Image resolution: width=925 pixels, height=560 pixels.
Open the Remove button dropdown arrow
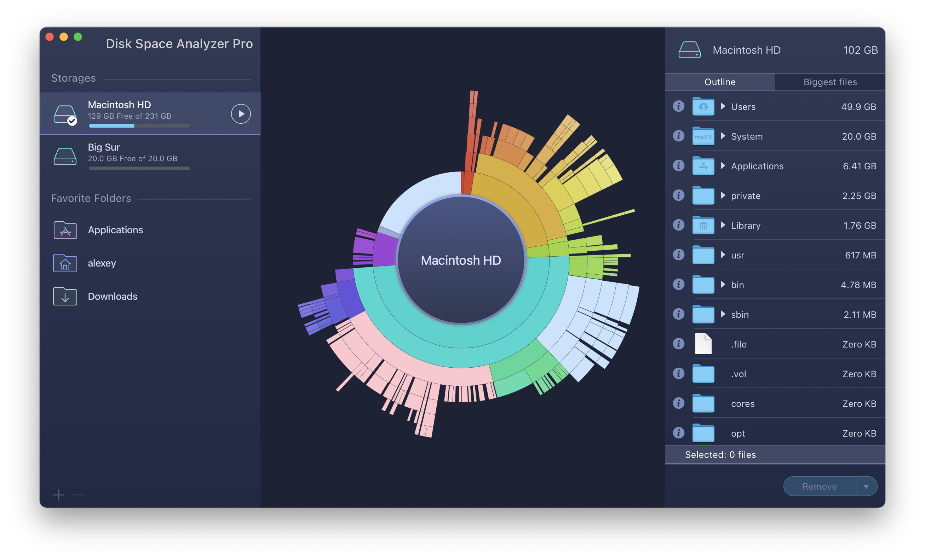click(867, 486)
